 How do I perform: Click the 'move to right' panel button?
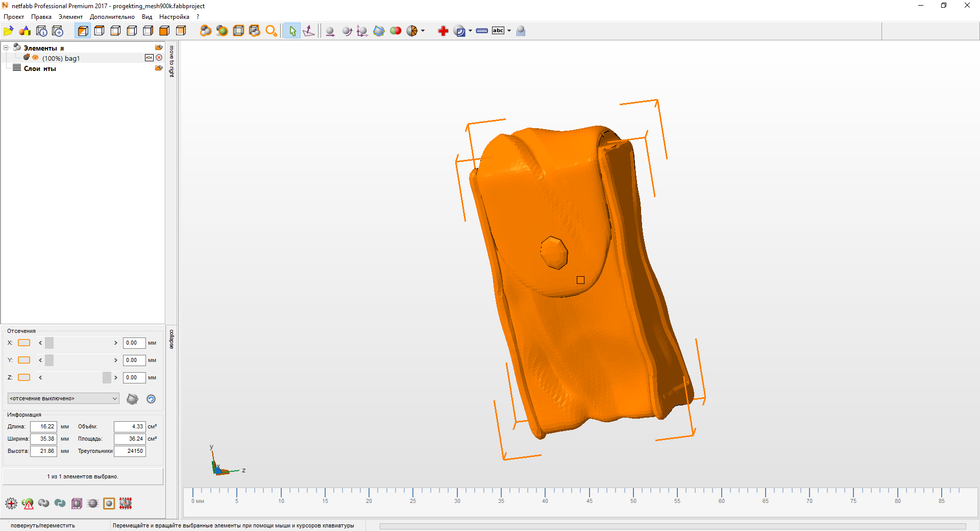pyautogui.click(x=171, y=62)
